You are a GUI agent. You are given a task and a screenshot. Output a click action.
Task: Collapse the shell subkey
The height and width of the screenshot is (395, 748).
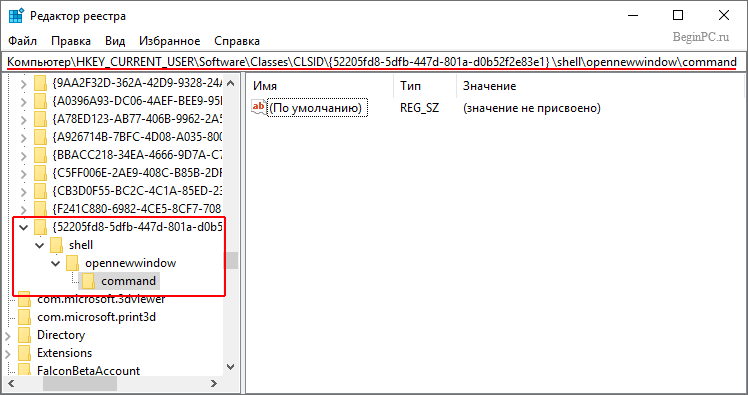(40, 246)
